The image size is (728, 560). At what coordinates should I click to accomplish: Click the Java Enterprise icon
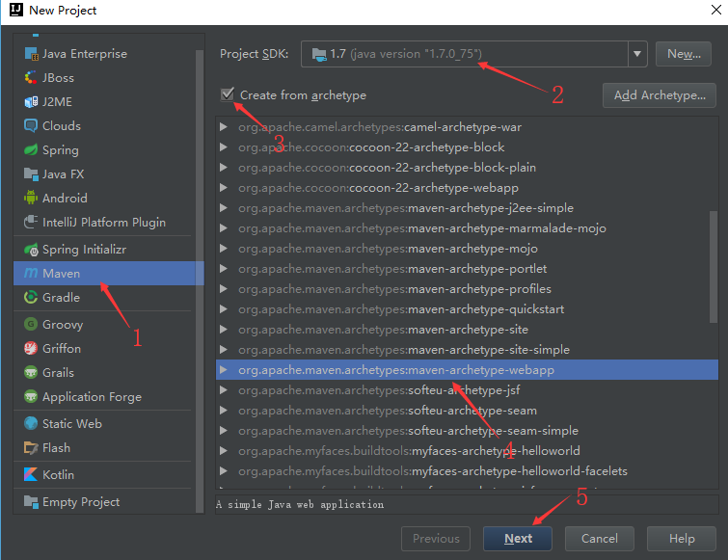click(31, 54)
